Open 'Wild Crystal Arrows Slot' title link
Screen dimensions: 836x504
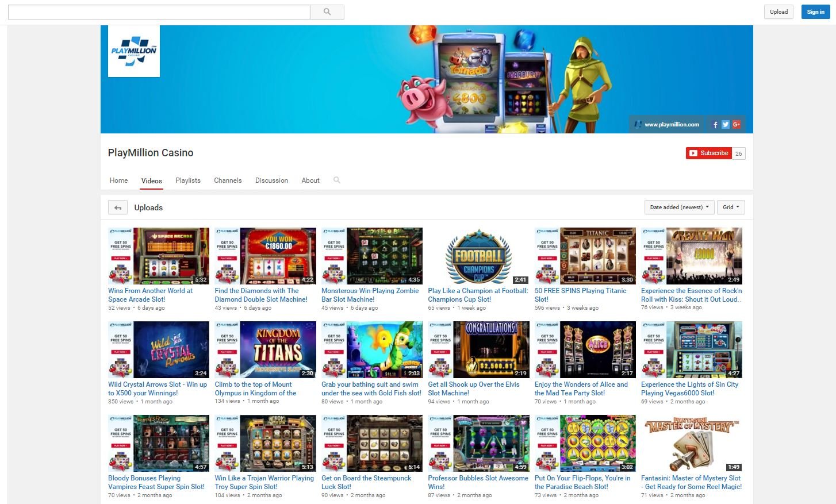(158, 389)
